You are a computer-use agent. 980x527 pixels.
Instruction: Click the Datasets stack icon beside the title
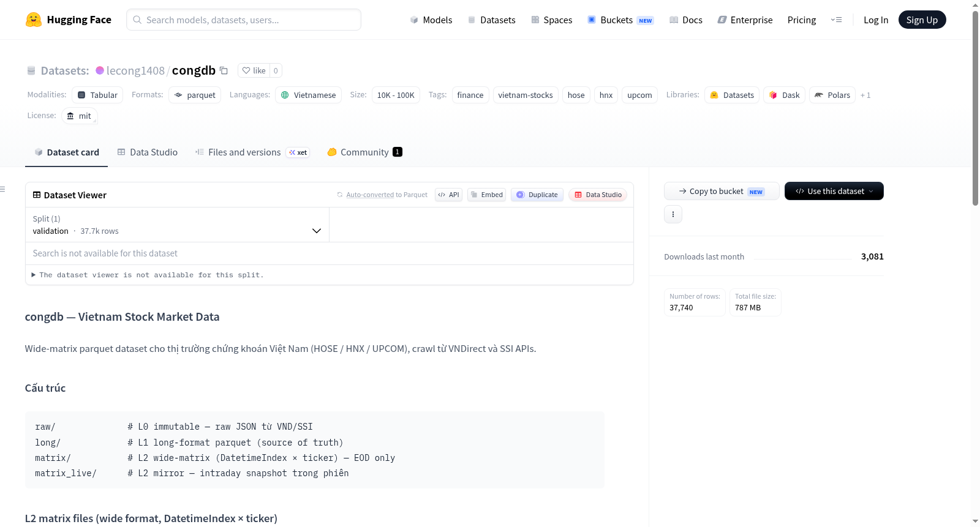pos(31,70)
